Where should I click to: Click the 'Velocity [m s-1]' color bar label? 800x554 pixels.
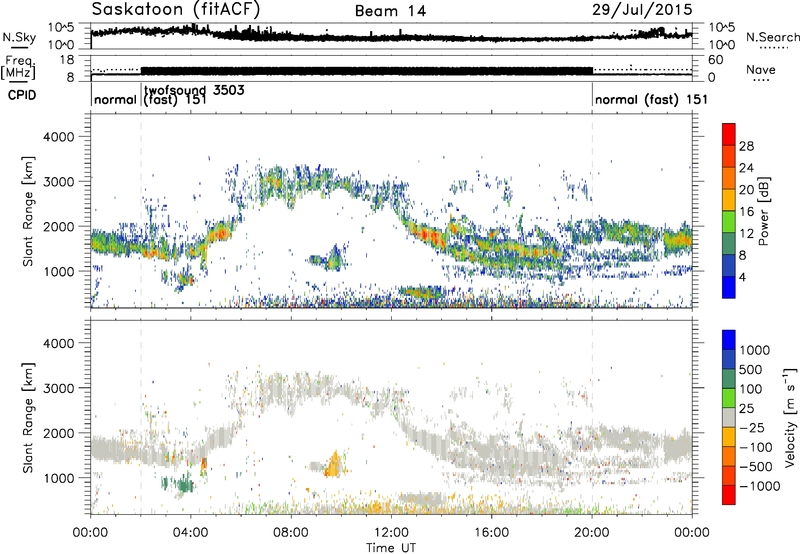pyautogui.click(x=790, y=417)
